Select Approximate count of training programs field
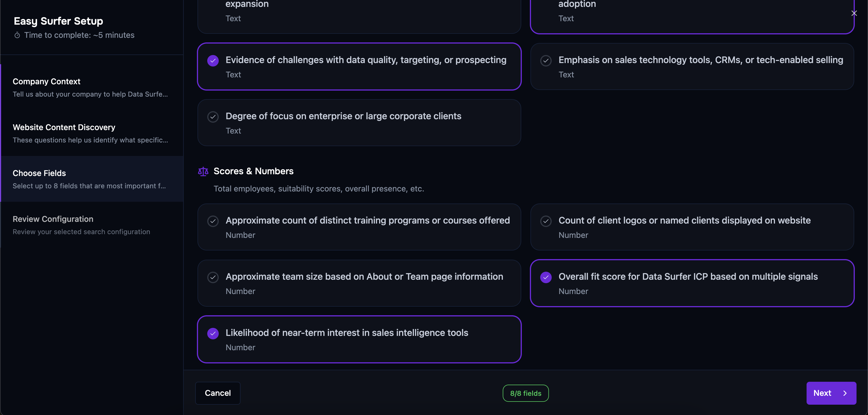 point(359,227)
